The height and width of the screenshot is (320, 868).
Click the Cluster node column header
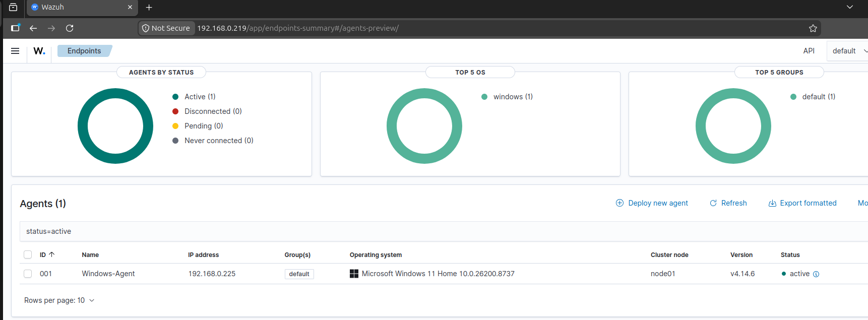669,255
